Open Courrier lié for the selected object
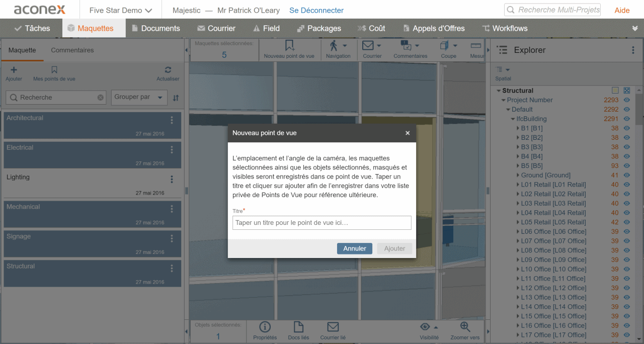Screen dimensions: 644x344 (x=333, y=331)
